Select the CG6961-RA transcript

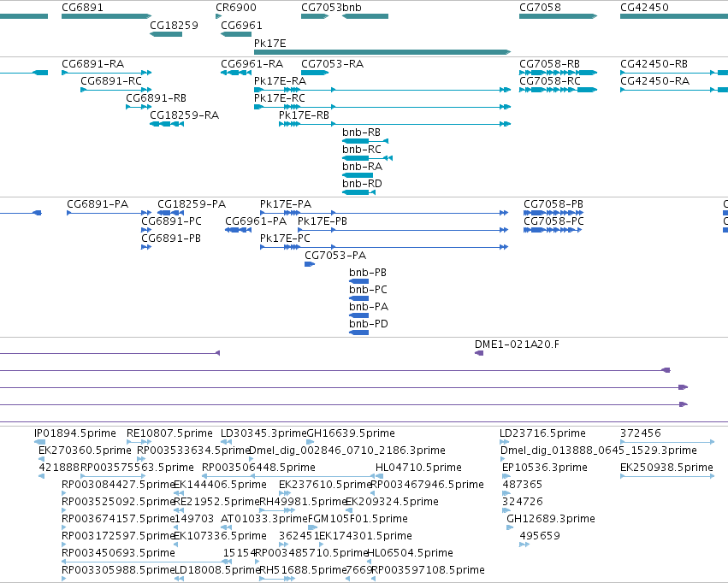236,73
